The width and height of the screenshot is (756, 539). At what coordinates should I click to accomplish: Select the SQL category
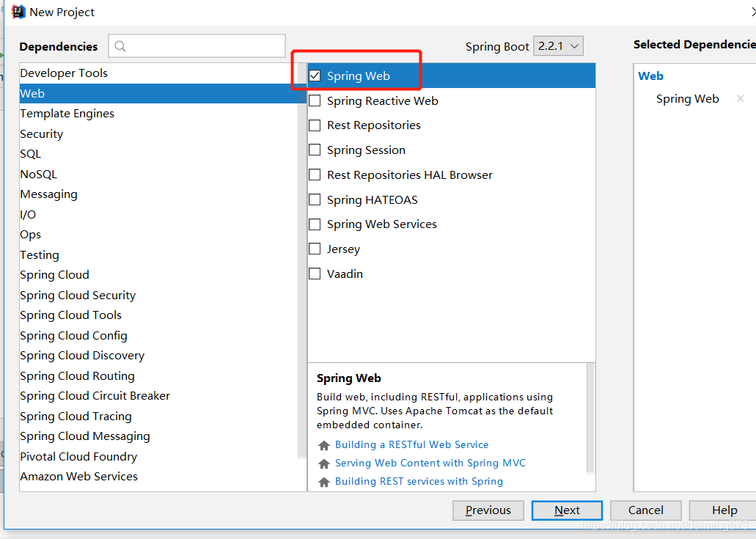click(x=158, y=154)
